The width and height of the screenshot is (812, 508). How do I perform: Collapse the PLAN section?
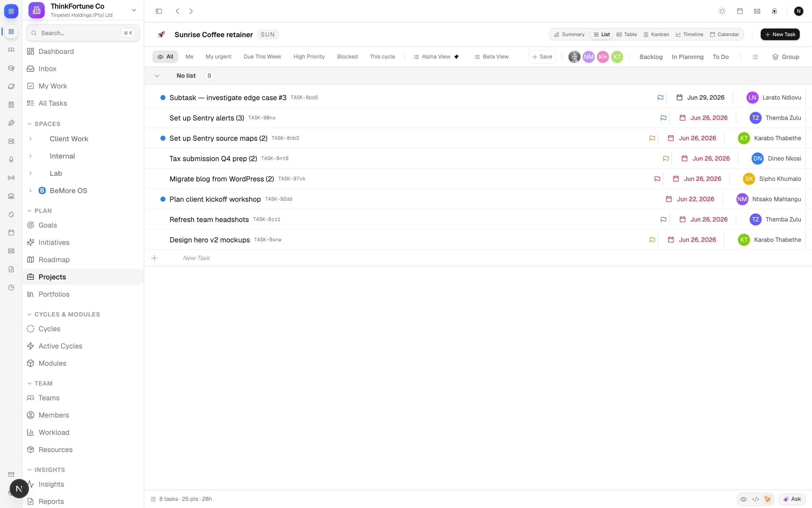click(x=39, y=211)
